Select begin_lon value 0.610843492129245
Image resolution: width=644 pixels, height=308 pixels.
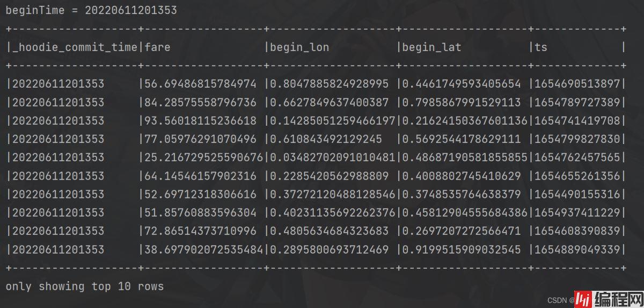click(x=326, y=139)
